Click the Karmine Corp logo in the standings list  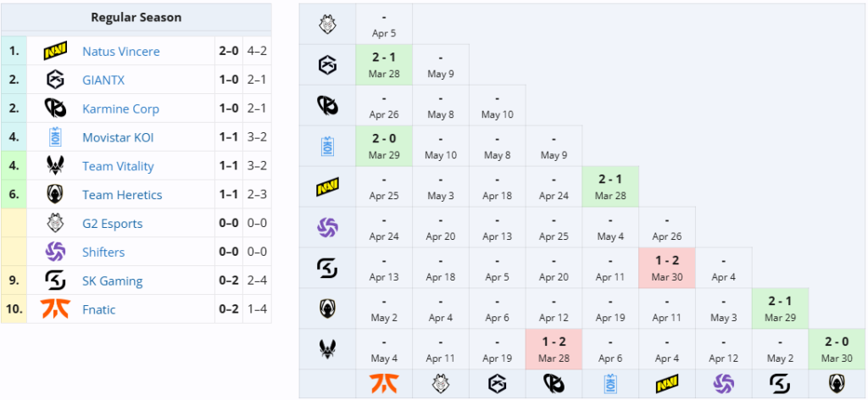(x=55, y=109)
